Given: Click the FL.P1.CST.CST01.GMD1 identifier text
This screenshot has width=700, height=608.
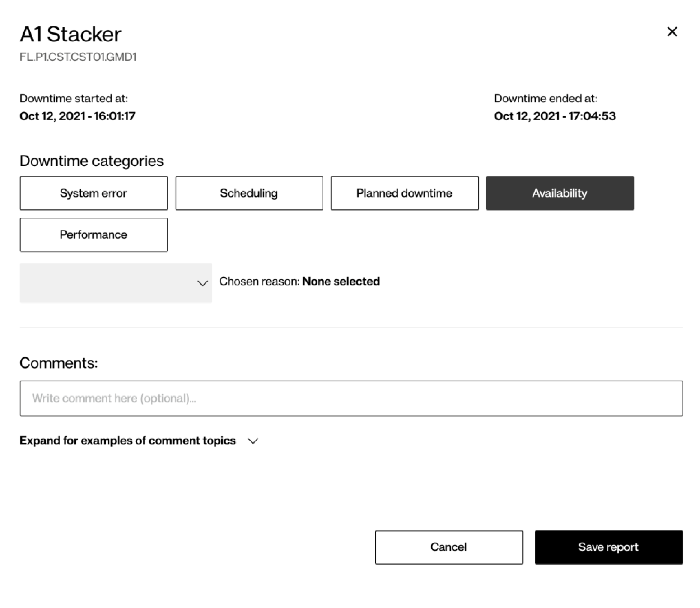Looking at the screenshot, I should 78,57.
